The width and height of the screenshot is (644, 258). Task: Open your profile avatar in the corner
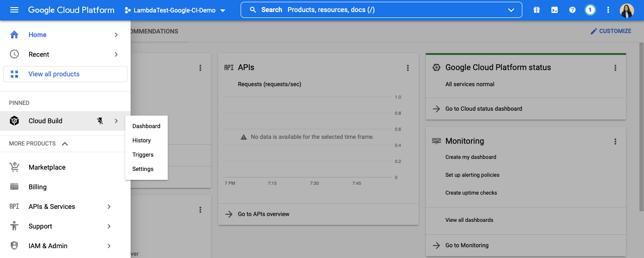(627, 10)
